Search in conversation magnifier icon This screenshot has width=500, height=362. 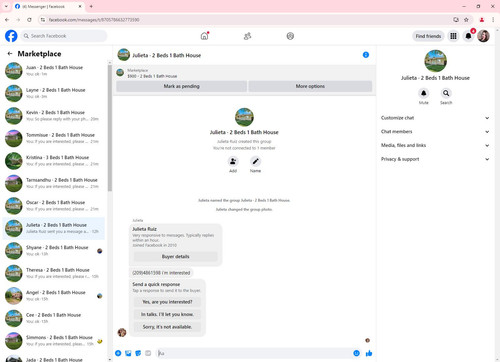pos(446,93)
